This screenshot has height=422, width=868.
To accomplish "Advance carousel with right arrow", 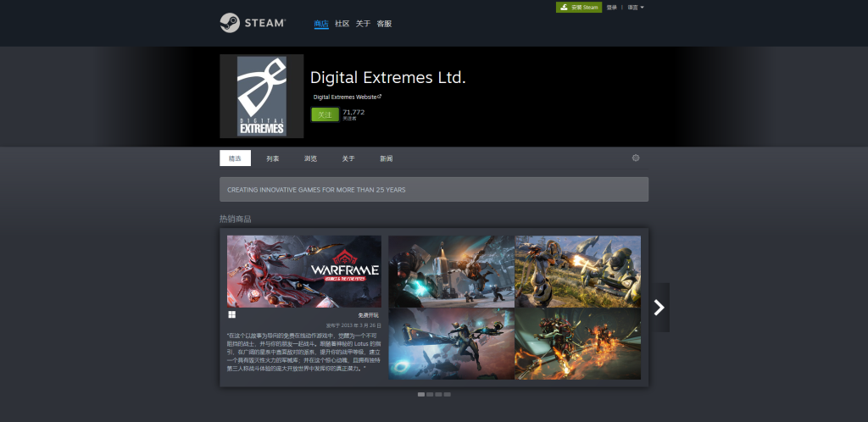I will click(659, 308).
